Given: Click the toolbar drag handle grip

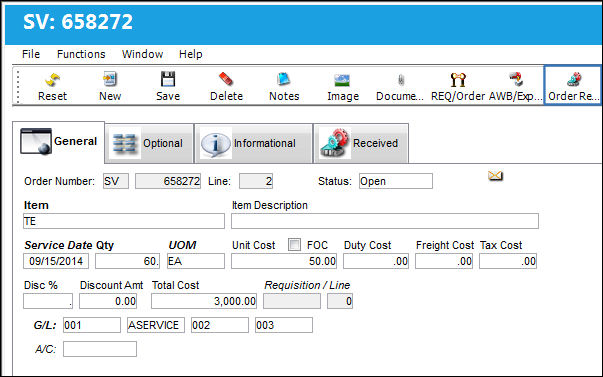Looking at the screenshot, I should click(x=18, y=86).
